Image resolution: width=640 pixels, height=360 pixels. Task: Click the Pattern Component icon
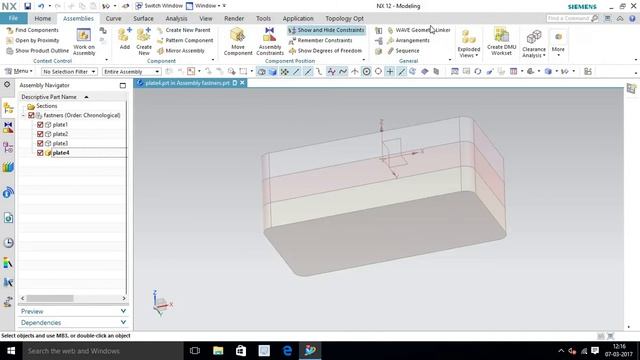pos(160,40)
